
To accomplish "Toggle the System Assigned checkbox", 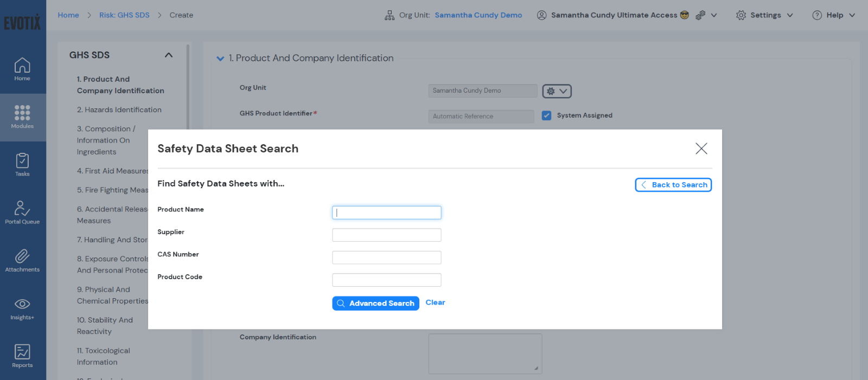I will 546,115.
